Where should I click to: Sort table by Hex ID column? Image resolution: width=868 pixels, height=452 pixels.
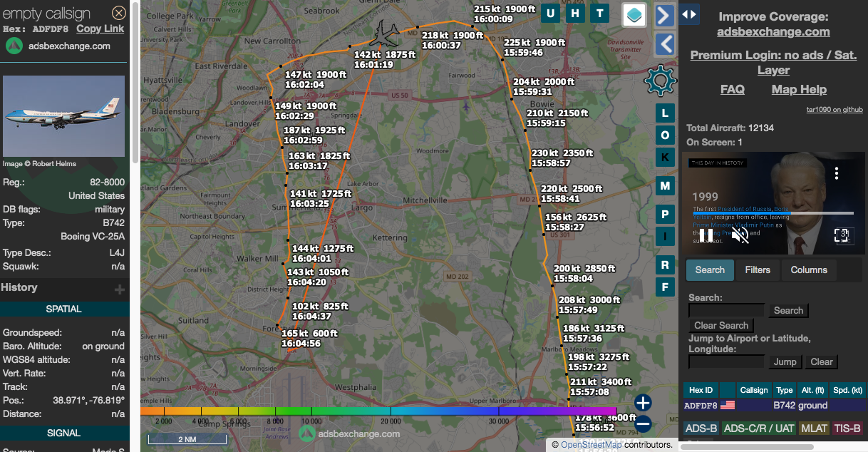coord(701,390)
